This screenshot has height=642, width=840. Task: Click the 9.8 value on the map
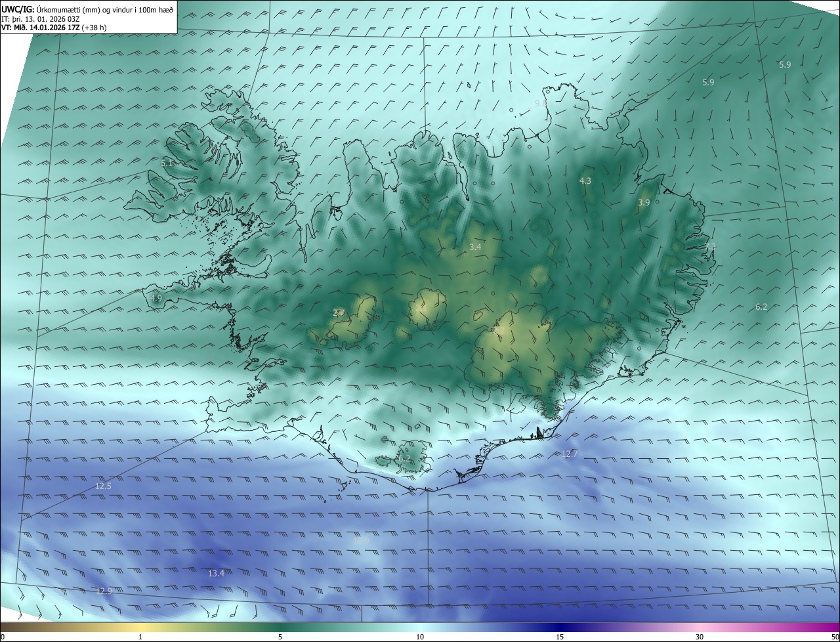pos(541,104)
